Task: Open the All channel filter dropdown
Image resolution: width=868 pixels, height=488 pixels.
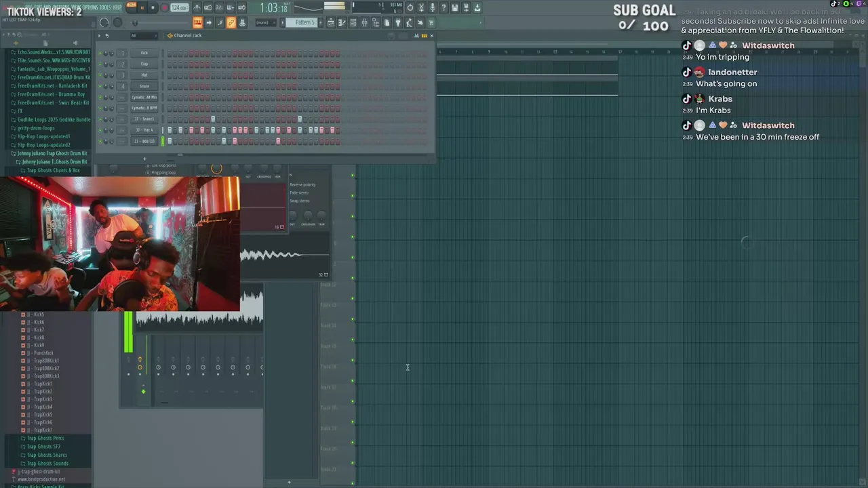Action: click(144, 35)
